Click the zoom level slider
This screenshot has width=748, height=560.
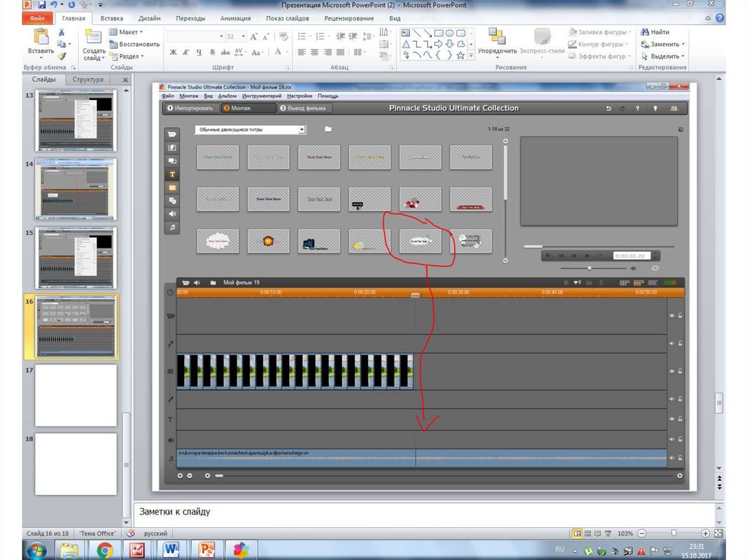point(673,534)
